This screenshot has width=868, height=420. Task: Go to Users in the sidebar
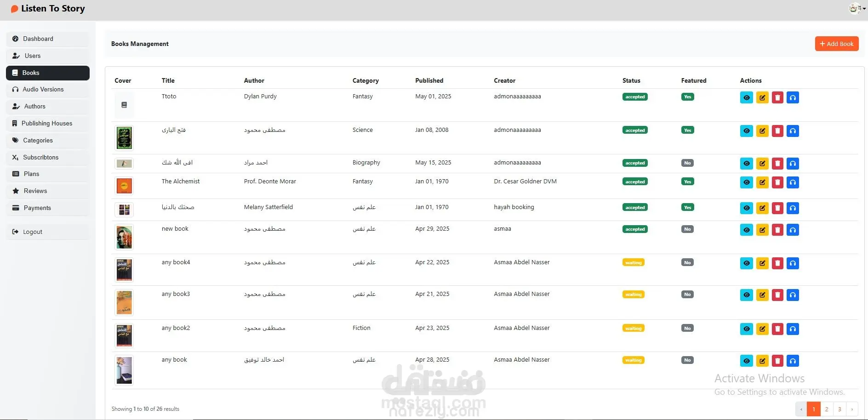pyautogui.click(x=48, y=56)
